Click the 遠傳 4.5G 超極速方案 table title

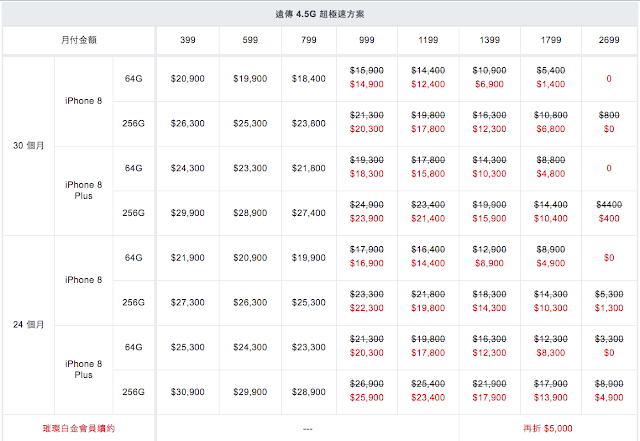(x=319, y=13)
